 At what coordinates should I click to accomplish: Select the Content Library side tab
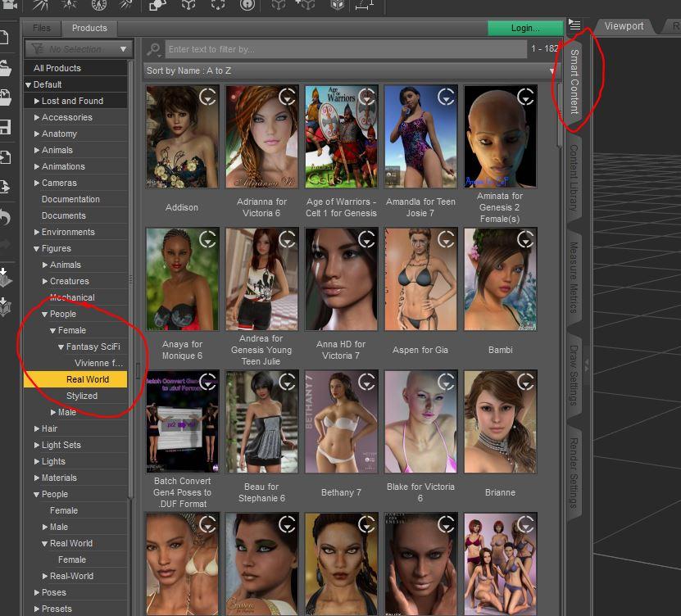[x=574, y=178]
